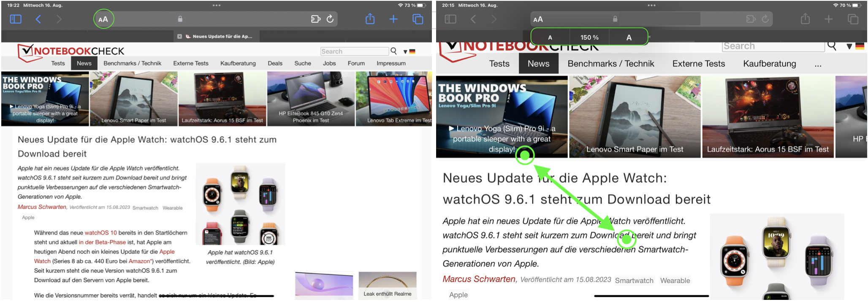Click magnifier search icon on left page
Screen dimensions: 868x302
pyautogui.click(x=393, y=51)
